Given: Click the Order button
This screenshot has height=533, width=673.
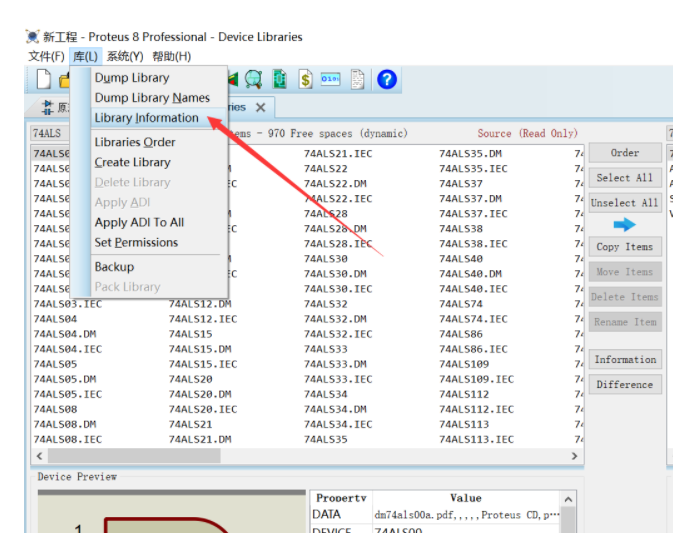Looking at the screenshot, I should (x=625, y=153).
